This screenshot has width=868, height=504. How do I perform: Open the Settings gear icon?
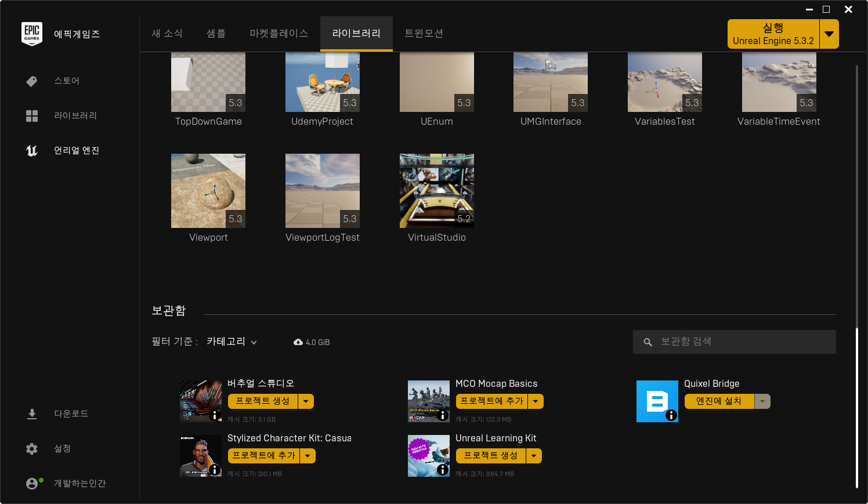[32, 449]
